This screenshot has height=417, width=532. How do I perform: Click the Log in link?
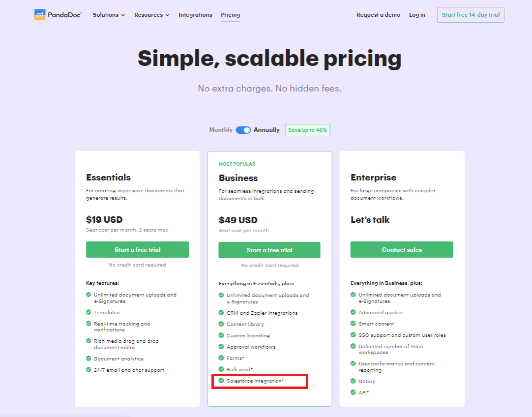click(x=417, y=15)
